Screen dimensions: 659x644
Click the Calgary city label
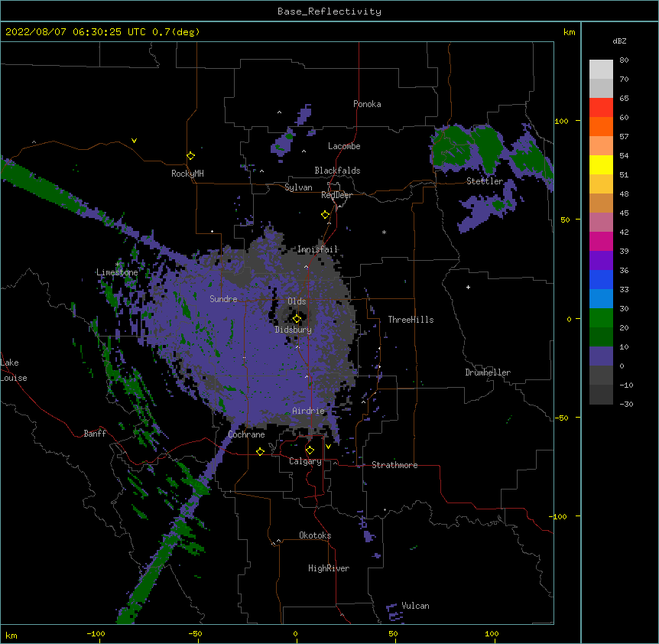(305, 461)
